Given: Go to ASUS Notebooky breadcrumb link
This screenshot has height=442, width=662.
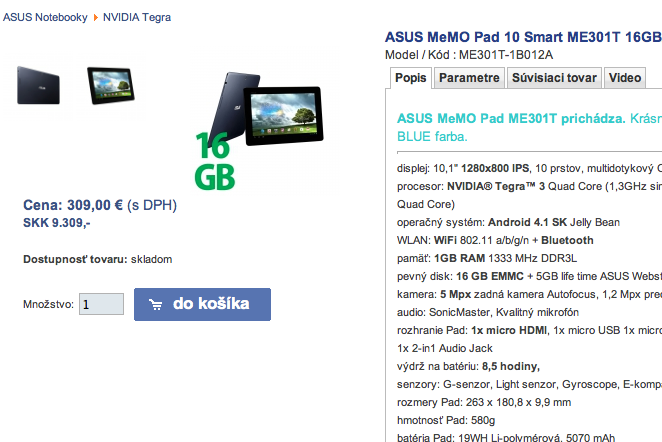Looking at the screenshot, I should [x=45, y=17].
